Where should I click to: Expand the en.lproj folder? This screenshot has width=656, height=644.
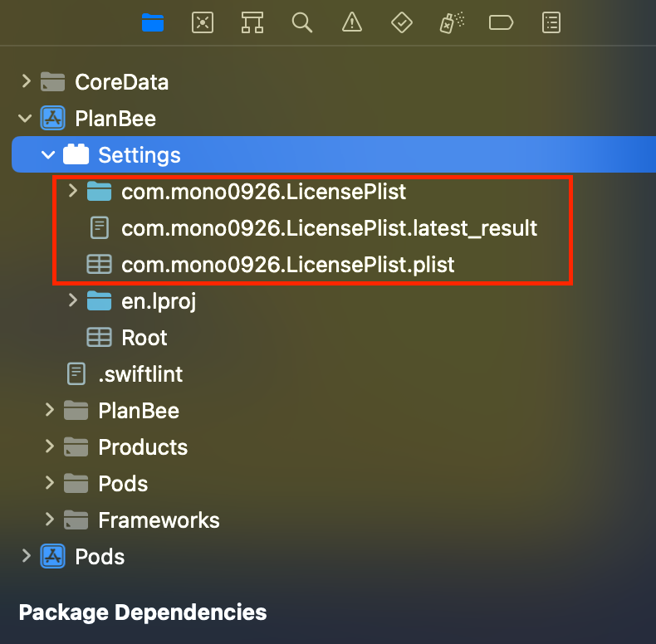click(73, 300)
